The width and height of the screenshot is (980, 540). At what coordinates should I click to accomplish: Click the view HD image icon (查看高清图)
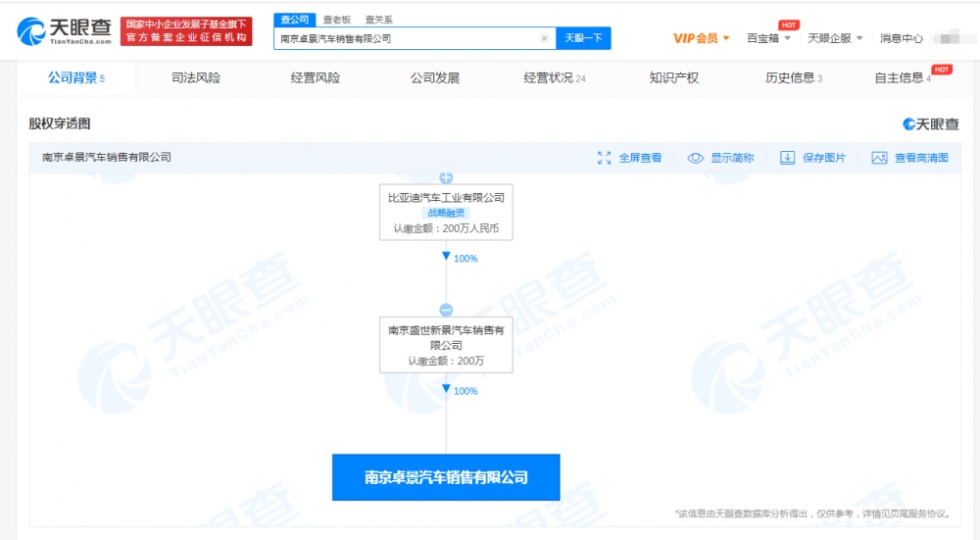click(x=879, y=158)
